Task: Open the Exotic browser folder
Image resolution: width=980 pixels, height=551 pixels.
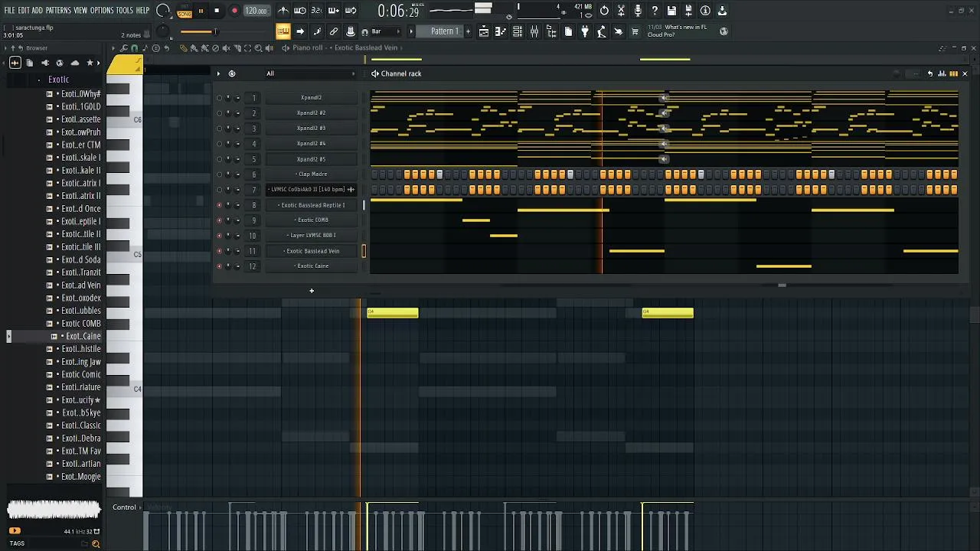Action: pos(58,80)
